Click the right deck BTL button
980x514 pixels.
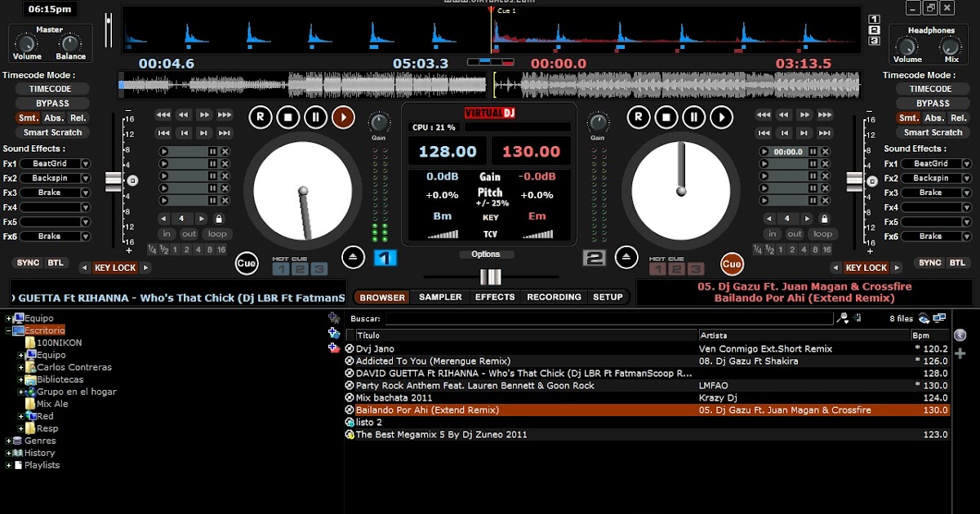[957, 263]
